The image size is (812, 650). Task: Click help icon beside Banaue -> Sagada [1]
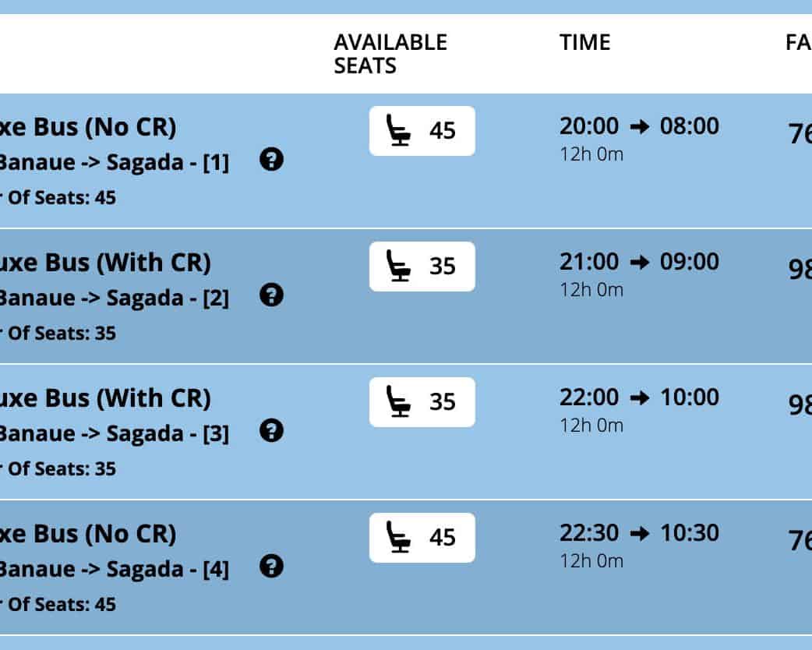[x=271, y=161]
